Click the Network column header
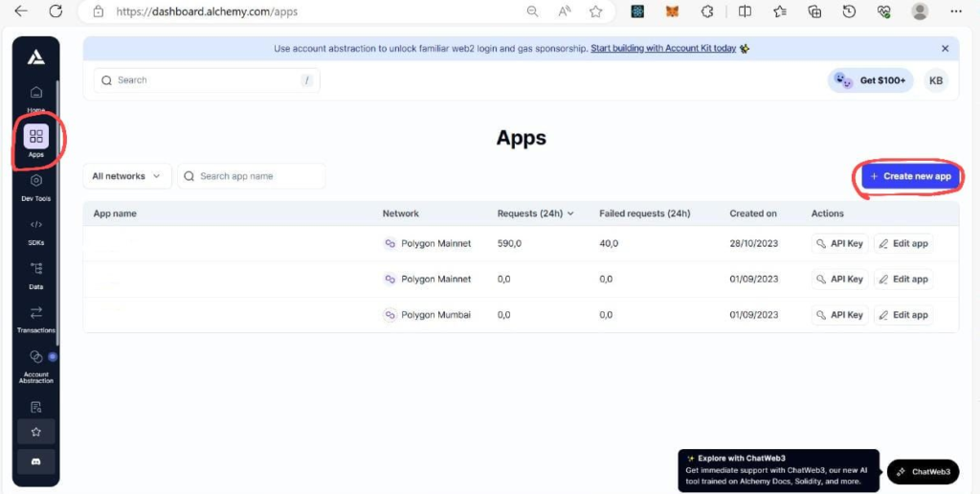Screen dimensions: 980x494 [401, 213]
